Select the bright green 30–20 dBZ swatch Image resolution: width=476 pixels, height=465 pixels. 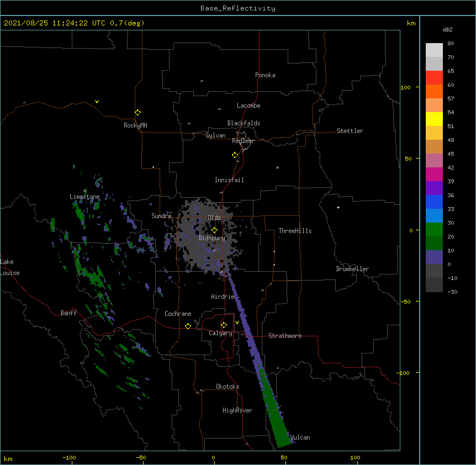[x=434, y=230]
